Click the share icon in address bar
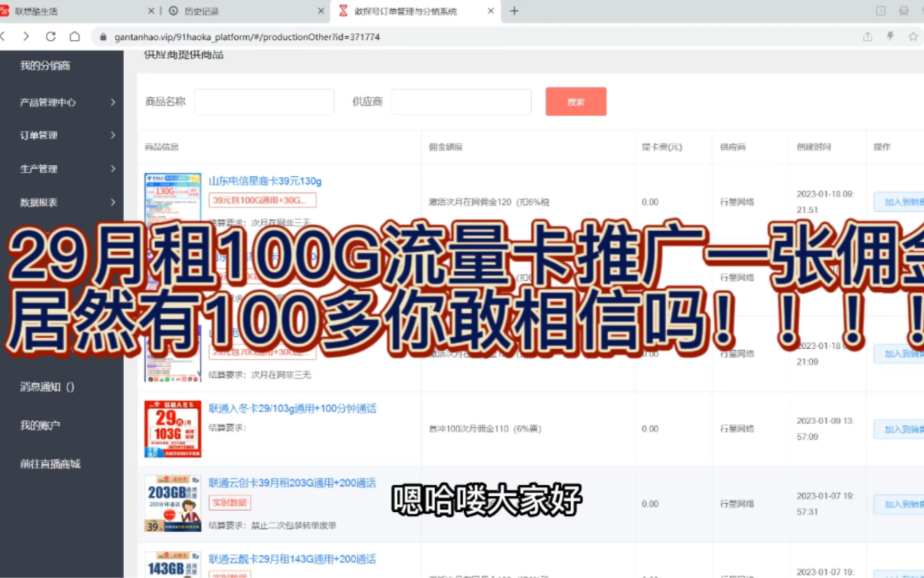This screenshot has height=578, width=924. [x=867, y=36]
